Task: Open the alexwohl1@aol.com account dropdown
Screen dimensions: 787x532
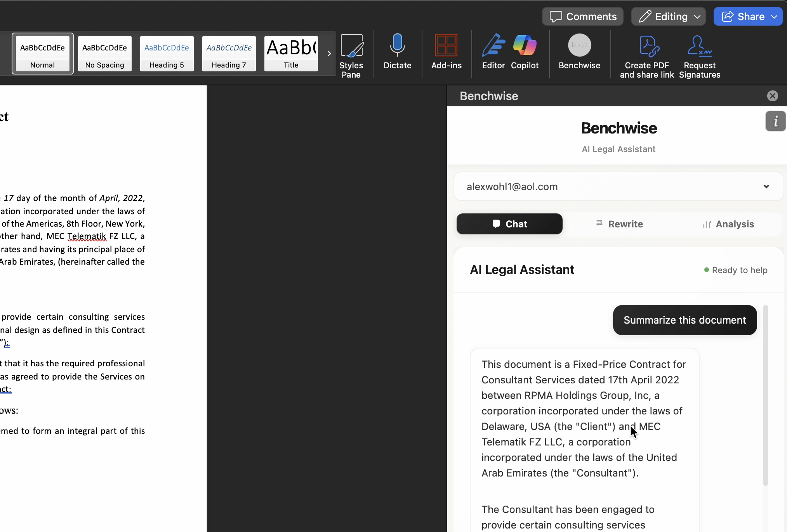Action: tap(619, 187)
